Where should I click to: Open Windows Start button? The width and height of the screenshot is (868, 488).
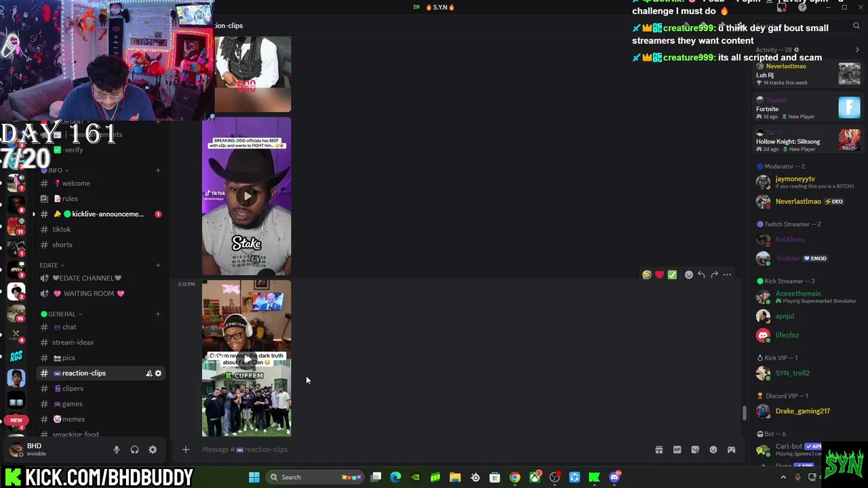254,477
